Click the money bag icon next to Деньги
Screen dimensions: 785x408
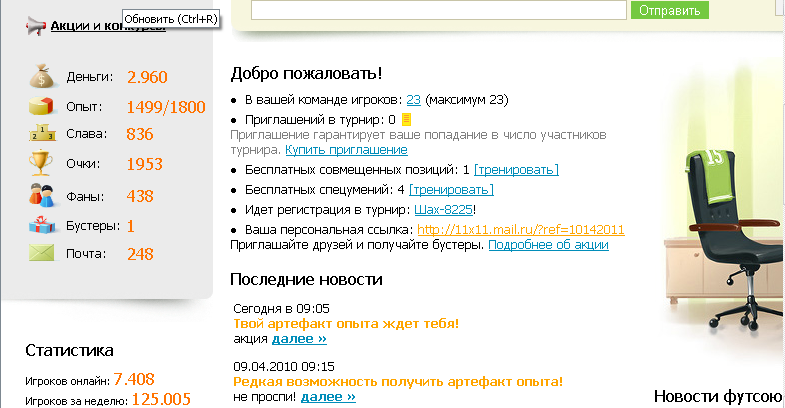pyautogui.click(x=40, y=77)
